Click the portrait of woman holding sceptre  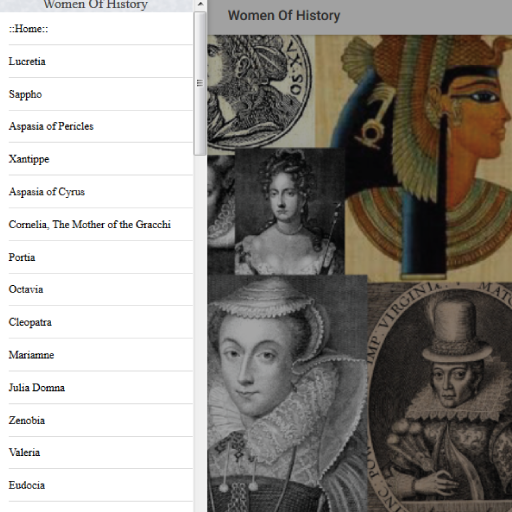click(290, 211)
